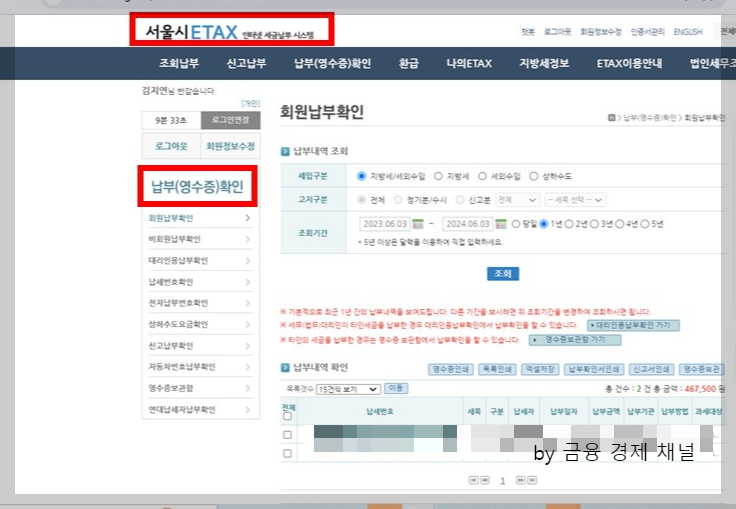This screenshot has width=736, height=509.
Task: Open the 환급 main menu
Action: pos(408,63)
